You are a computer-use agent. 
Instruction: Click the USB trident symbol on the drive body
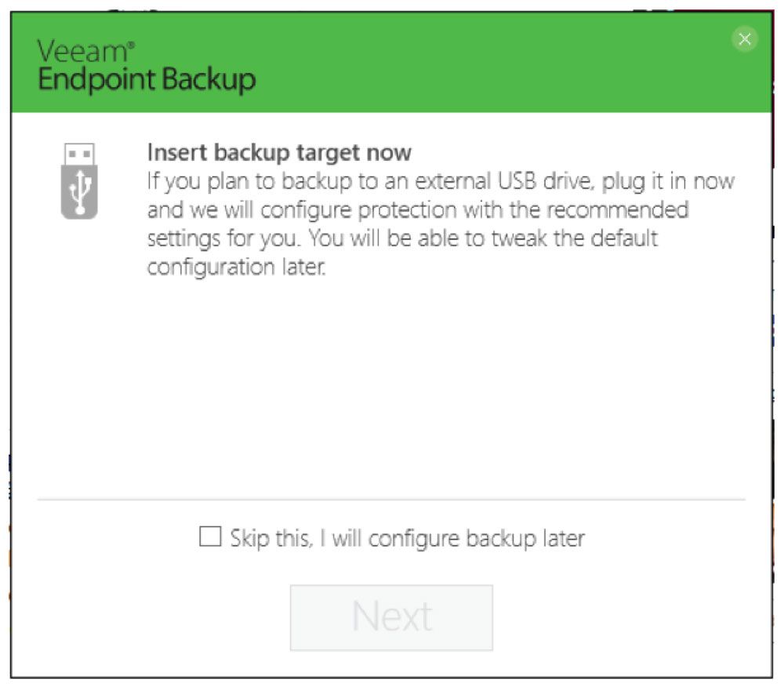click(79, 191)
